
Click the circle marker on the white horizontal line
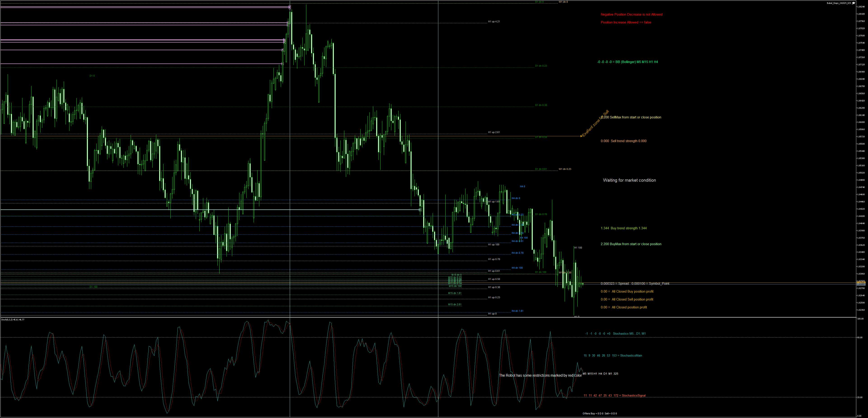(x=420, y=210)
